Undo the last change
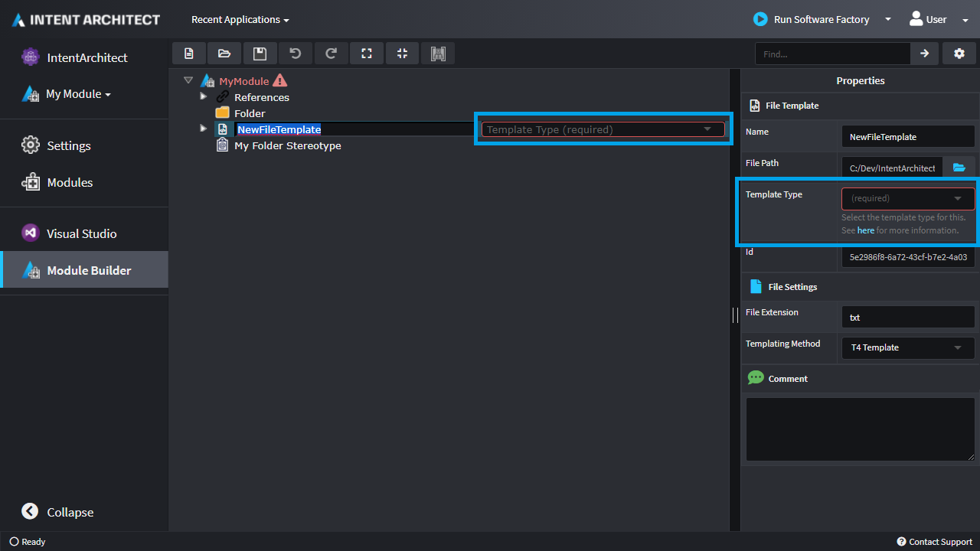Screen dimensions: 980x551 tap(296, 54)
